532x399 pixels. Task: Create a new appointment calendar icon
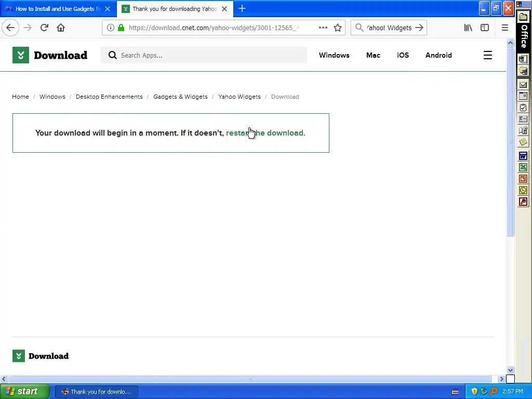tap(523, 96)
